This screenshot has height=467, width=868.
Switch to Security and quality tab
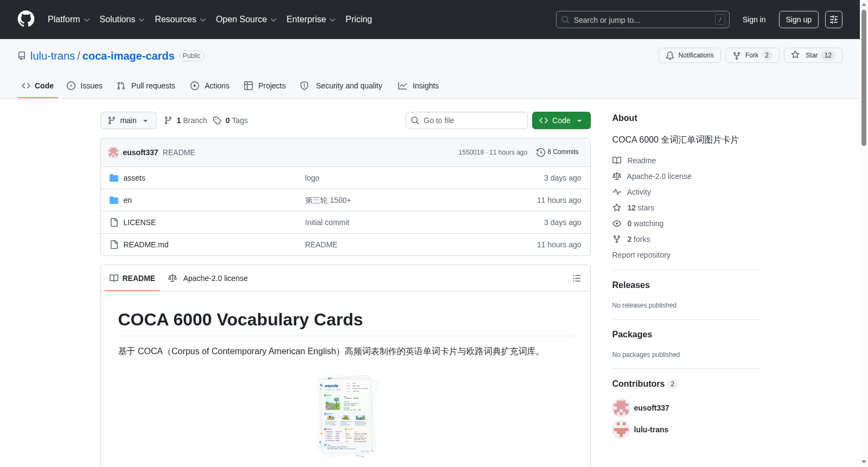pos(341,86)
